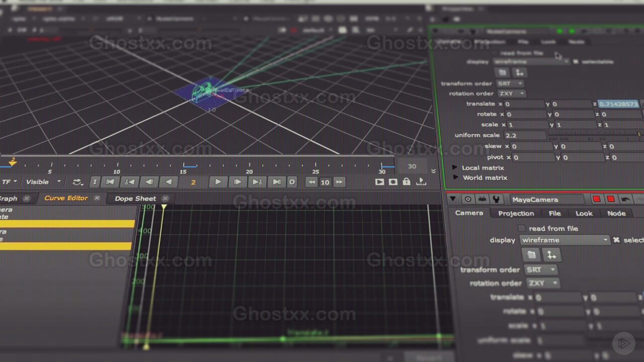
Task: Open the upper panel's transform order SRT dropdown
Action: tap(510, 83)
